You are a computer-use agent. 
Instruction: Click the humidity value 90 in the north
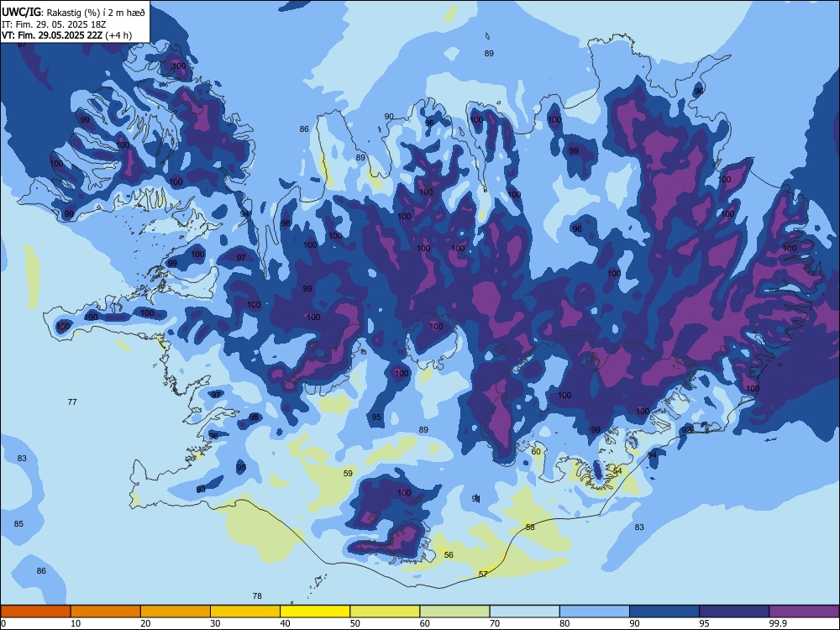coord(389,116)
